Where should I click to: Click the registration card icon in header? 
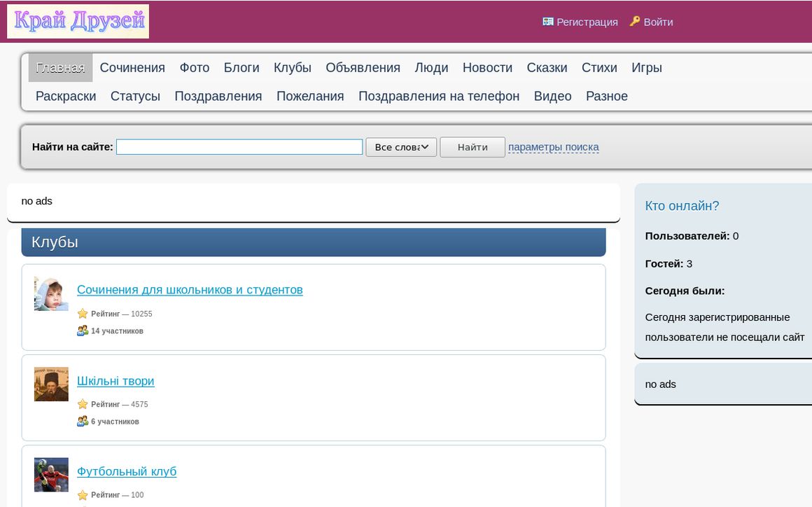[x=548, y=22]
